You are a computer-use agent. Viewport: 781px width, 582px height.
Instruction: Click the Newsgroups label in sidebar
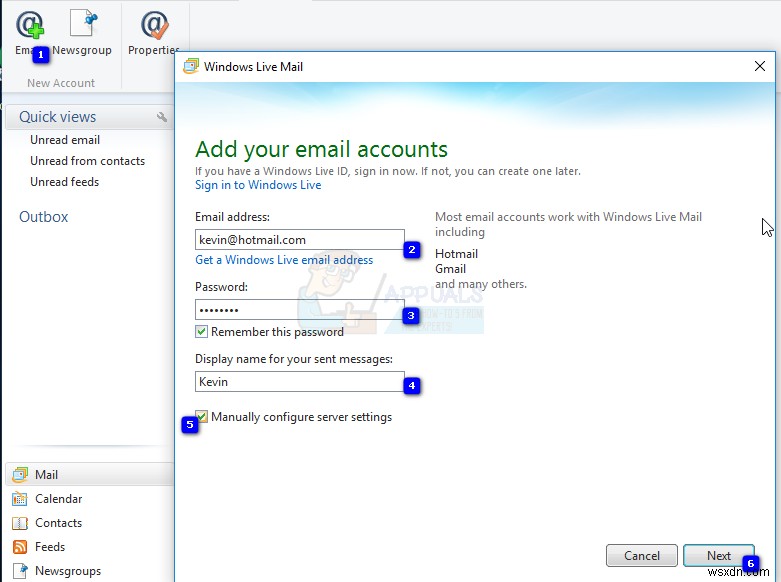click(68, 571)
